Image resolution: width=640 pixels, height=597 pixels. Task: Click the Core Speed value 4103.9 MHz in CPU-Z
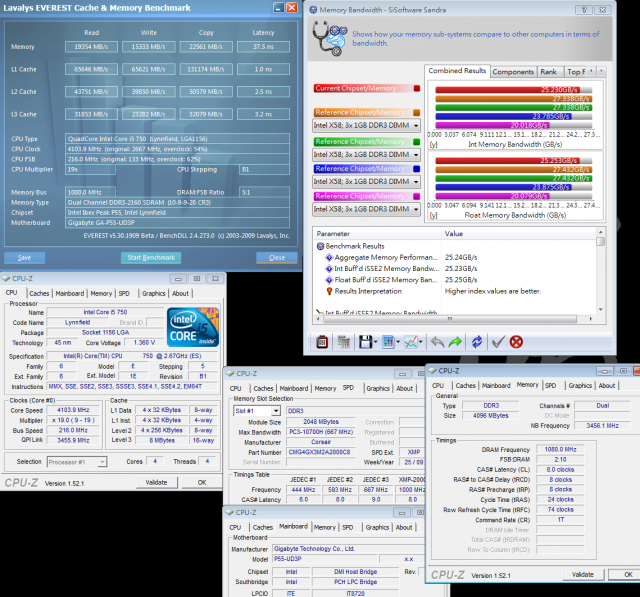pyautogui.click(x=73, y=410)
